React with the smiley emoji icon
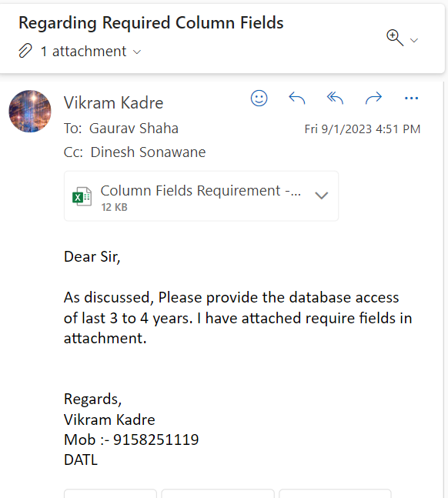This screenshot has height=498, width=448. coord(259,99)
